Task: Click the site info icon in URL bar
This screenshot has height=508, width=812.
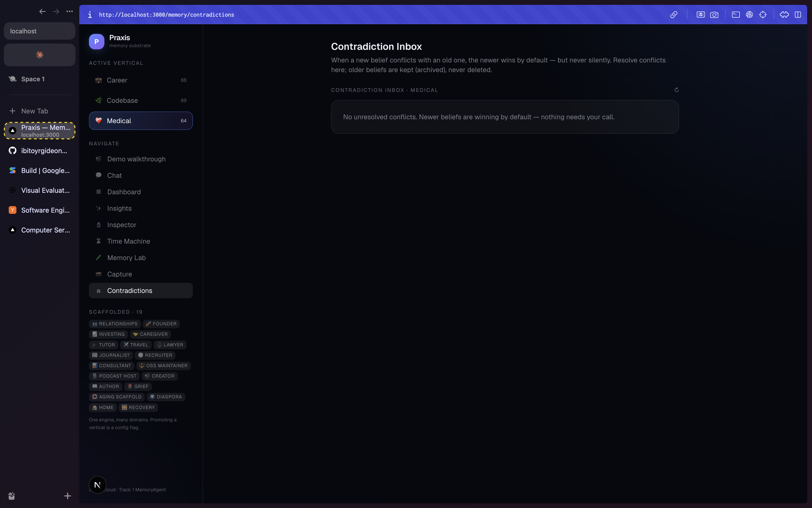Action: pos(90,15)
